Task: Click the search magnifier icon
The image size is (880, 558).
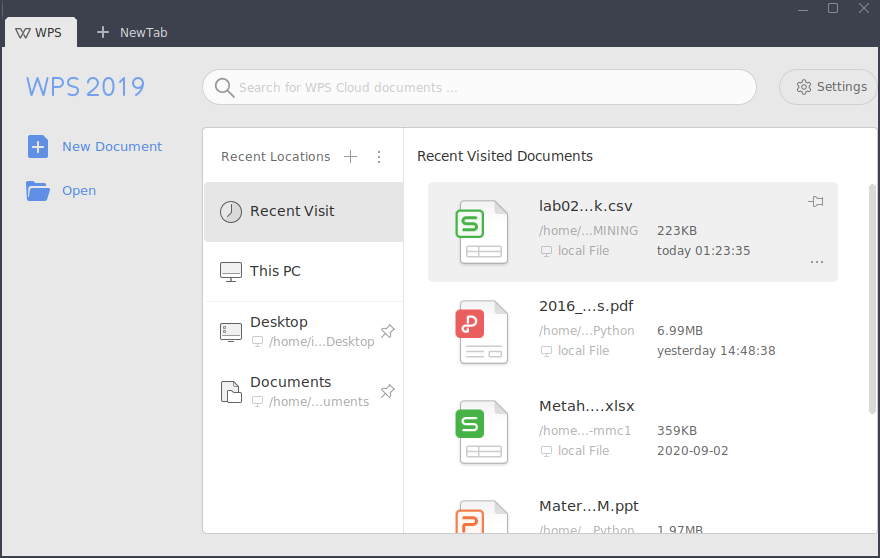Action: 224,88
